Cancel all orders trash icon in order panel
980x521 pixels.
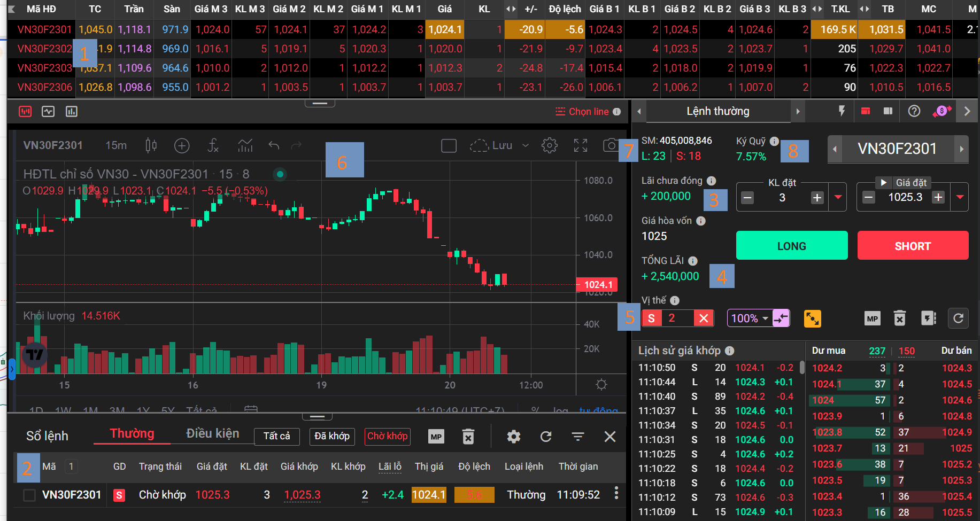pyautogui.click(x=900, y=318)
